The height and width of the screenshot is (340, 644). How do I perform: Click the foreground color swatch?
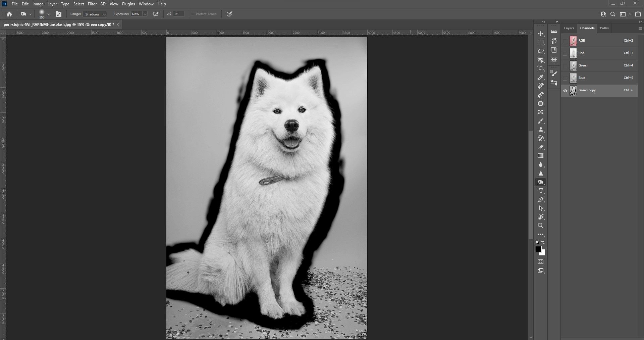click(x=538, y=249)
